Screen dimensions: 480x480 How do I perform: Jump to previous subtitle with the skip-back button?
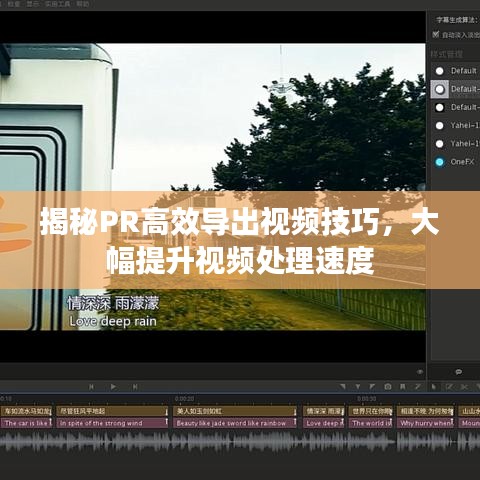click(x=91, y=387)
